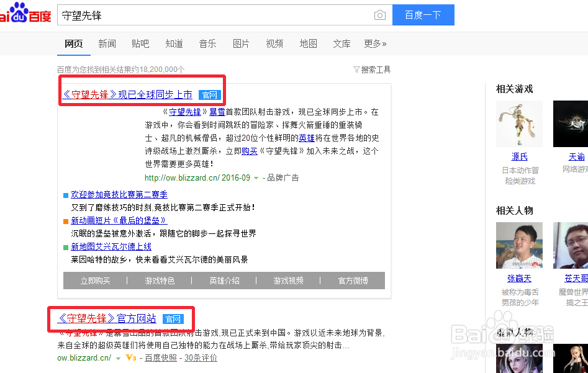Click the 游戏视频 bar button
The image size is (588, 373).
pyautogui.click(x=288, y=281)
